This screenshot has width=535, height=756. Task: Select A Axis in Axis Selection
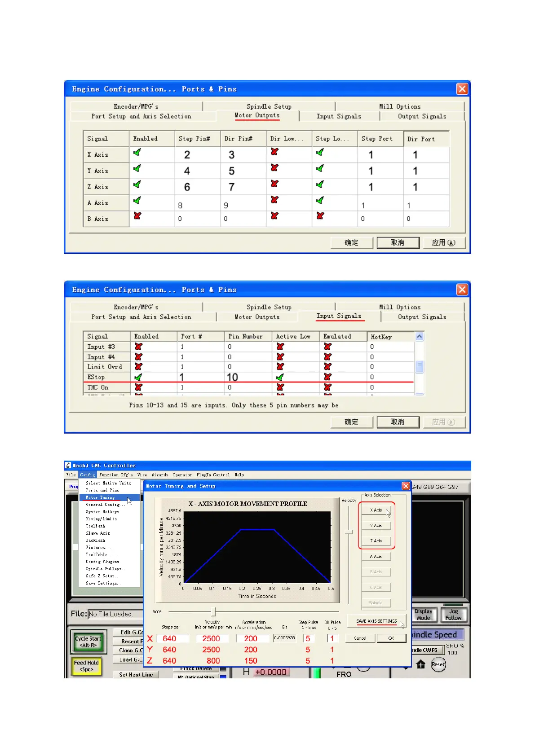(376, 556)
